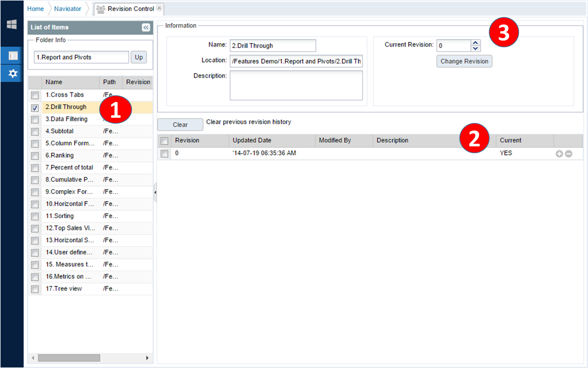Select the revision 0 row checkbox
The image size is (588, 368).
coord(164,154)
